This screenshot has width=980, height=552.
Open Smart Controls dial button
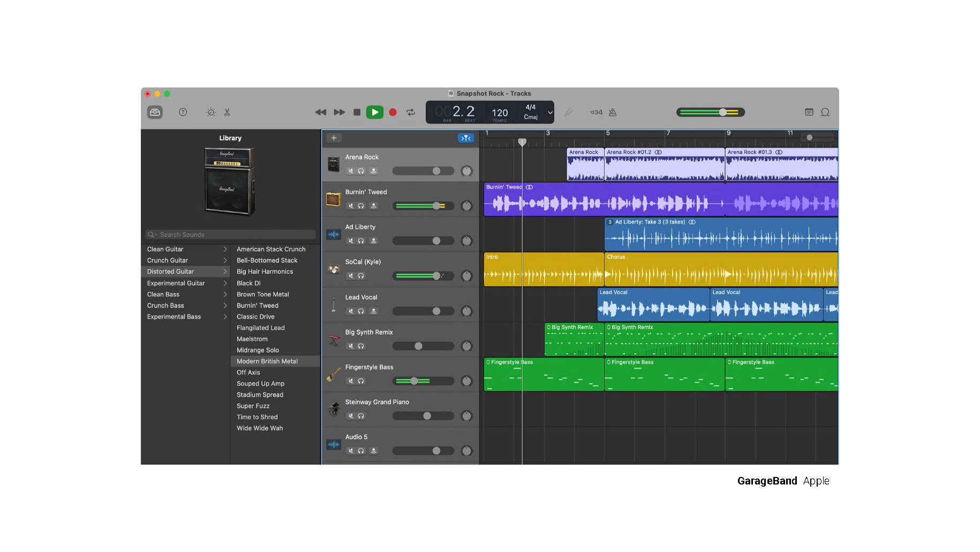[211, 112]
